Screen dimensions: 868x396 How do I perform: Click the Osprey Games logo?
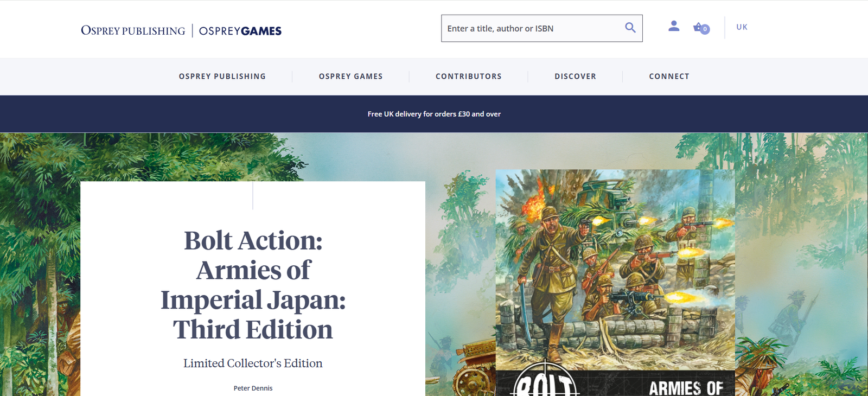[x=240, y=31]
